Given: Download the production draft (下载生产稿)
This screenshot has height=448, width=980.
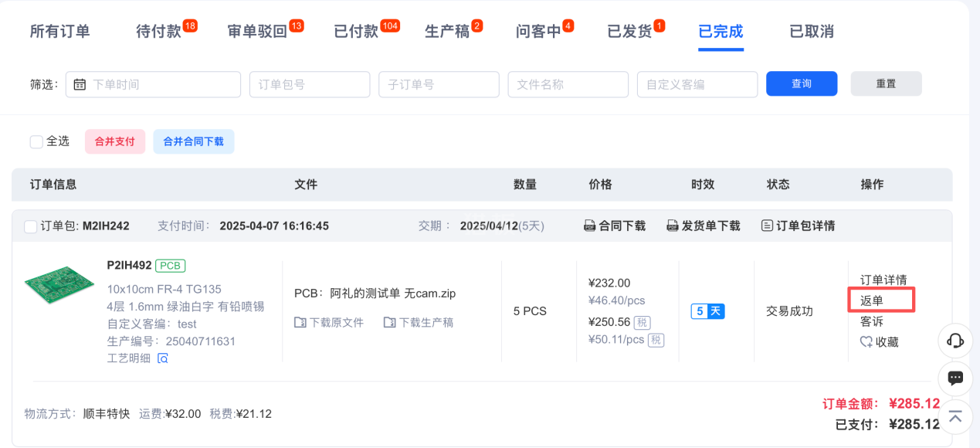Looking at the screenshot, I should pos(419,322).
